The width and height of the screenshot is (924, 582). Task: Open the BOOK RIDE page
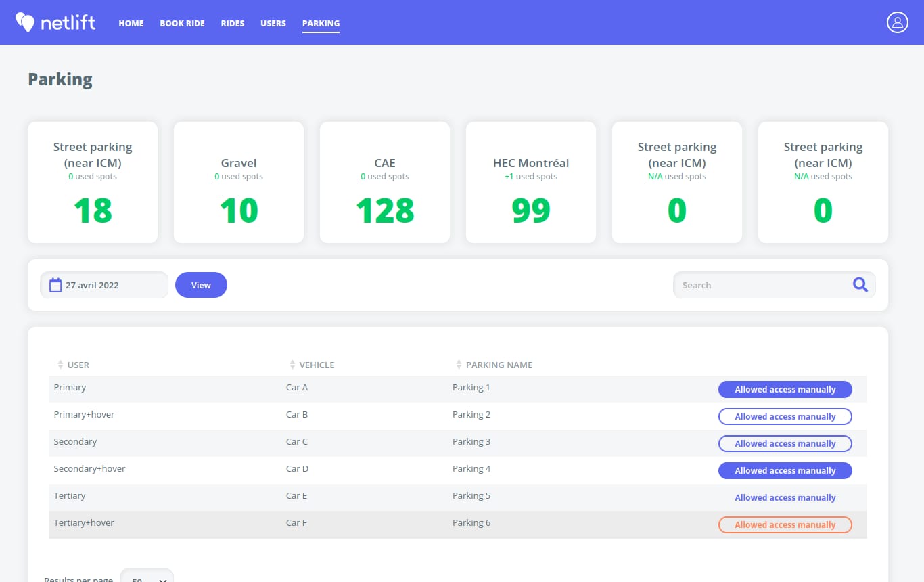click(182, 23)
